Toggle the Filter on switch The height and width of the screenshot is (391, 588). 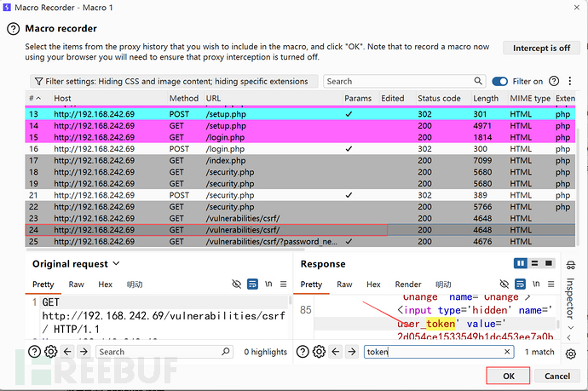(x=499, y=81)
